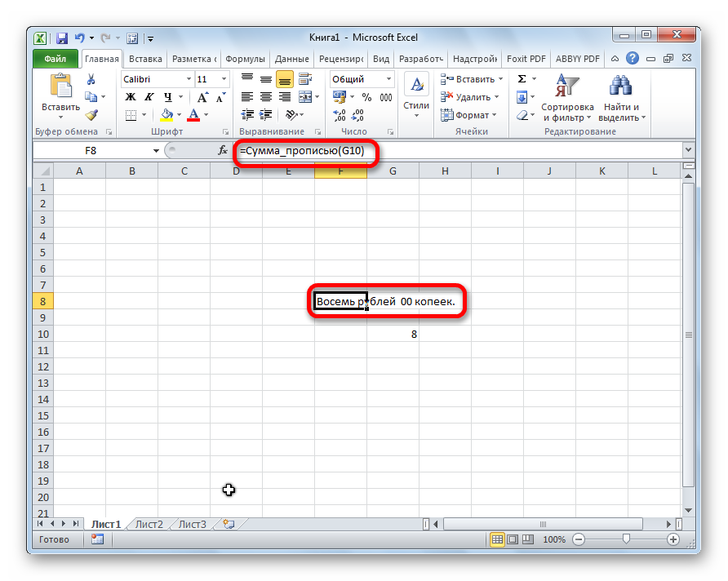
Task: Click the Insert Worksheet icon after Лист3
Action: 228,524
